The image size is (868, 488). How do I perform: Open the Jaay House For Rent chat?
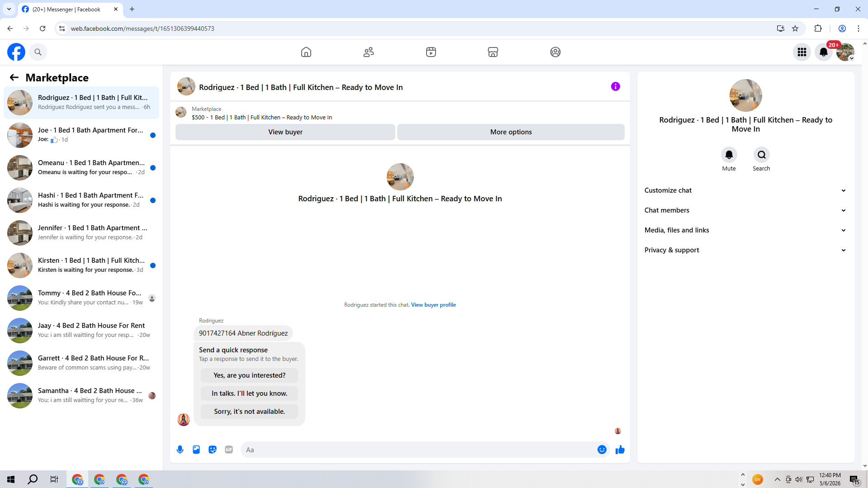[81, 331]
